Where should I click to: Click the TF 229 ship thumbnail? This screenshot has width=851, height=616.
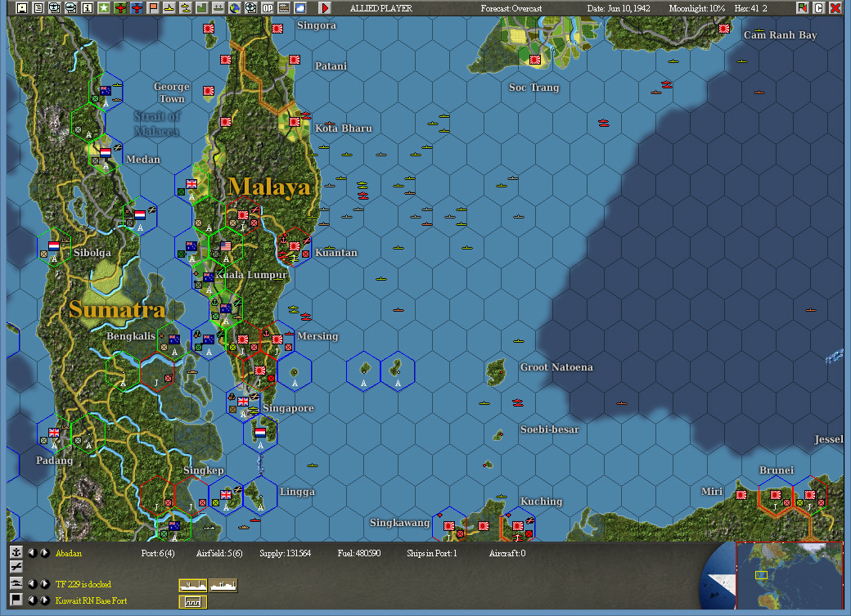pos(193,584)
